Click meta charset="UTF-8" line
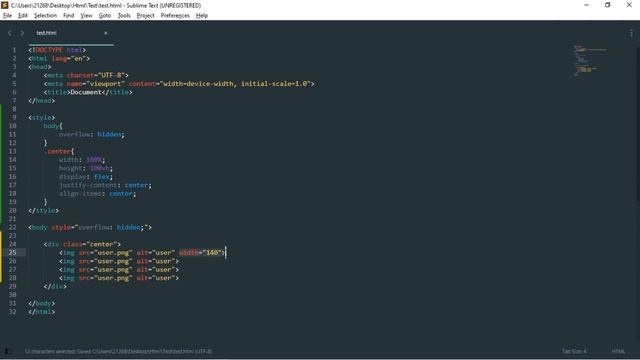This screenshot has height=360, width=640. pos(86,75)
